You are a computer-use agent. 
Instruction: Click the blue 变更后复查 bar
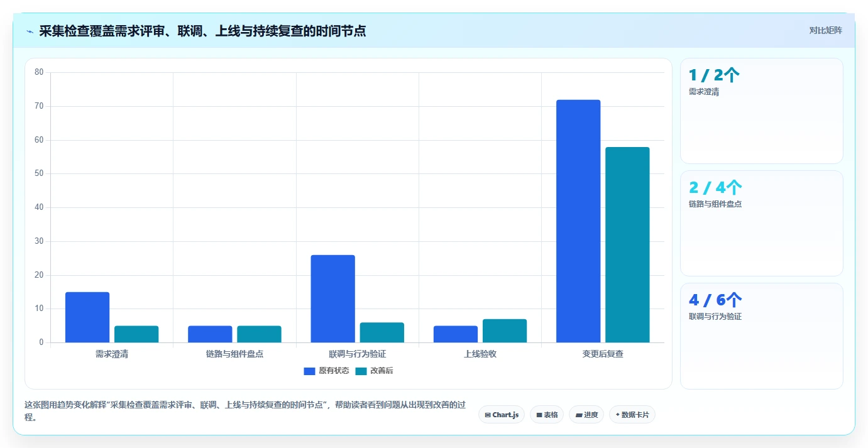point(578,221)
